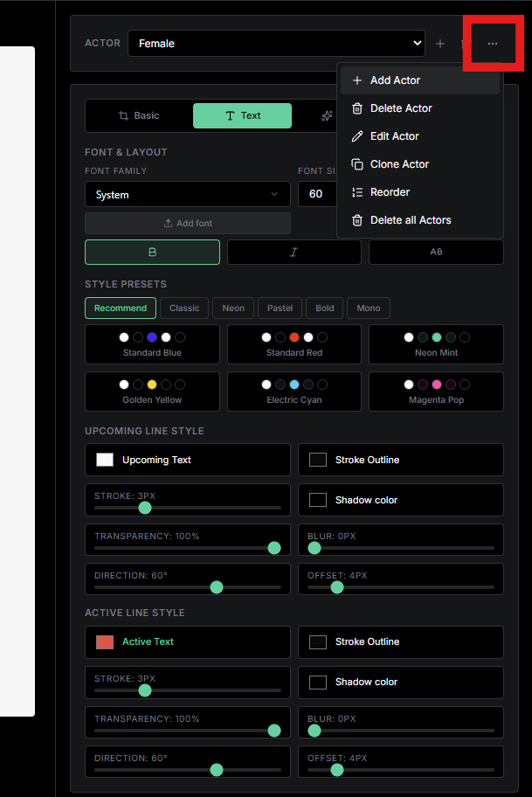532x797 pixels.
Task: Apply the Standard Red preset
Action: pyautogui.click(x=294, y=344)
